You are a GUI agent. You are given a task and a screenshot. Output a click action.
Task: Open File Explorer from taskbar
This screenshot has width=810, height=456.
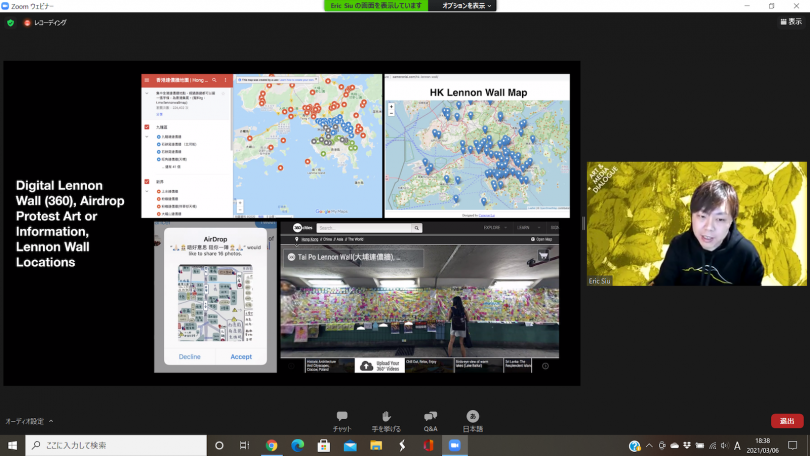click(x=376, y=445)
